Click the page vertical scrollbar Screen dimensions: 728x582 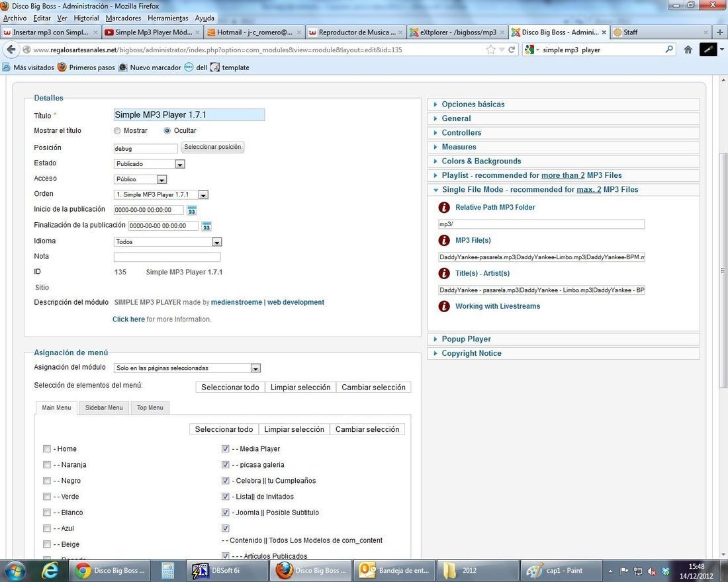click(x=723, y=270)
